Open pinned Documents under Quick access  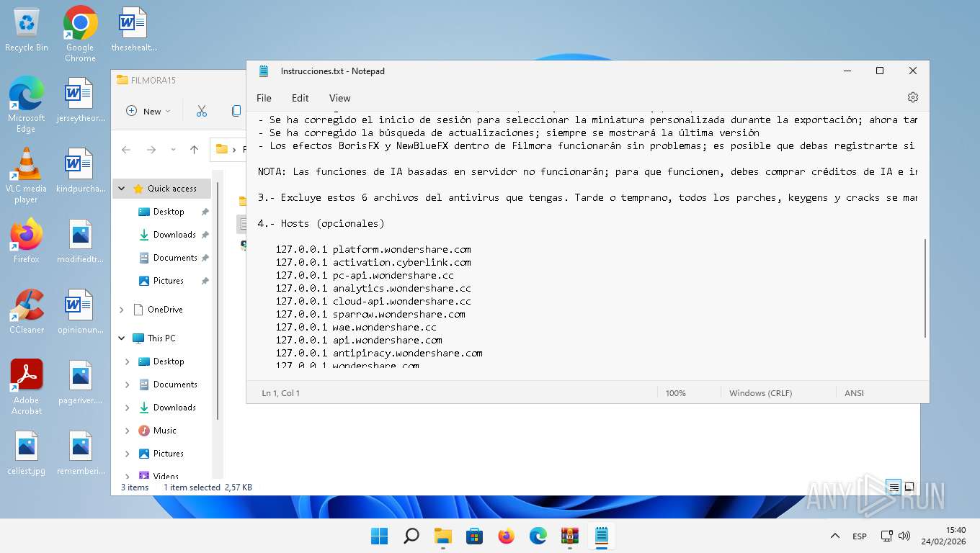click(x=175, y=258)
